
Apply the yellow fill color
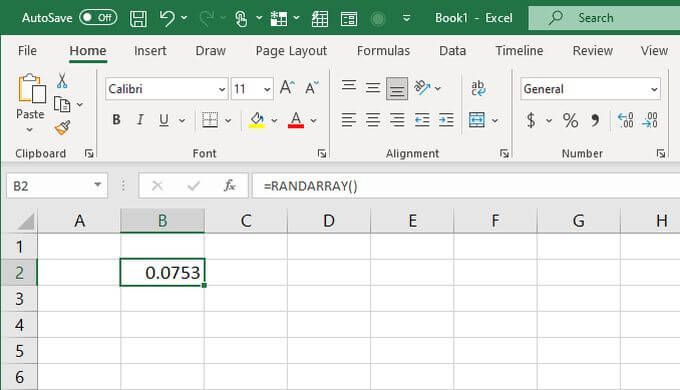[x=257, y=120]
